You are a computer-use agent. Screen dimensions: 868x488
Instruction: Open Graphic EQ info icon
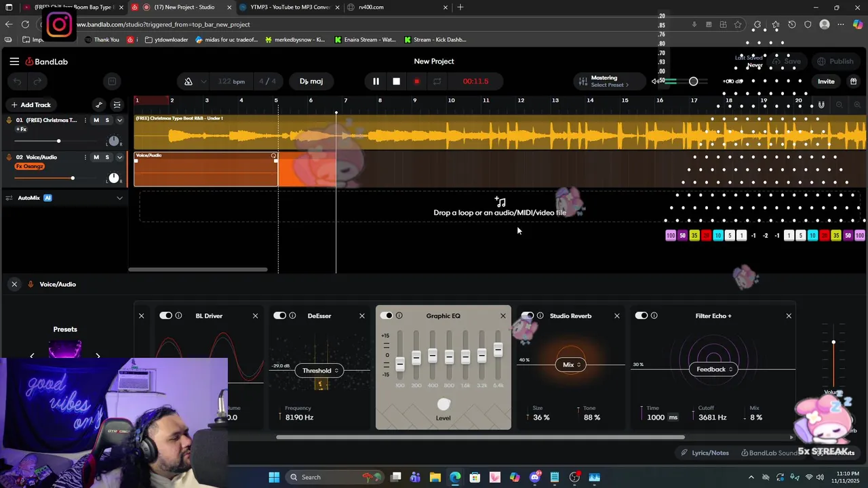pyautogui.click(x=399, y=316)
